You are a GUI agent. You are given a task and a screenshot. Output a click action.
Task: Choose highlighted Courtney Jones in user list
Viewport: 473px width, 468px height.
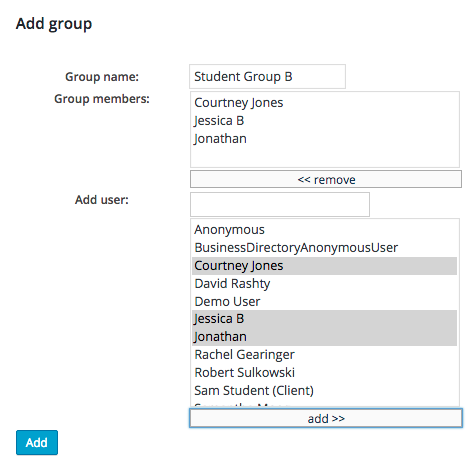(x=324, y=266)
